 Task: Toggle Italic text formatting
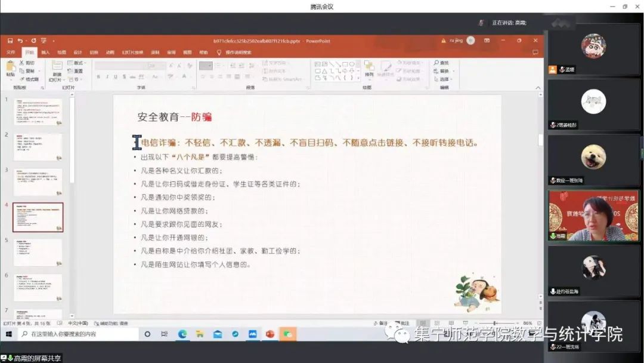coord(107,76)
